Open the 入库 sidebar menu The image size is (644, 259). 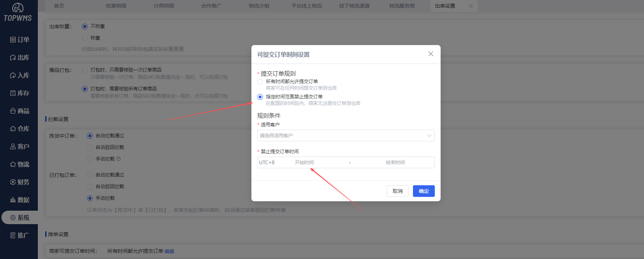(19, 75)
